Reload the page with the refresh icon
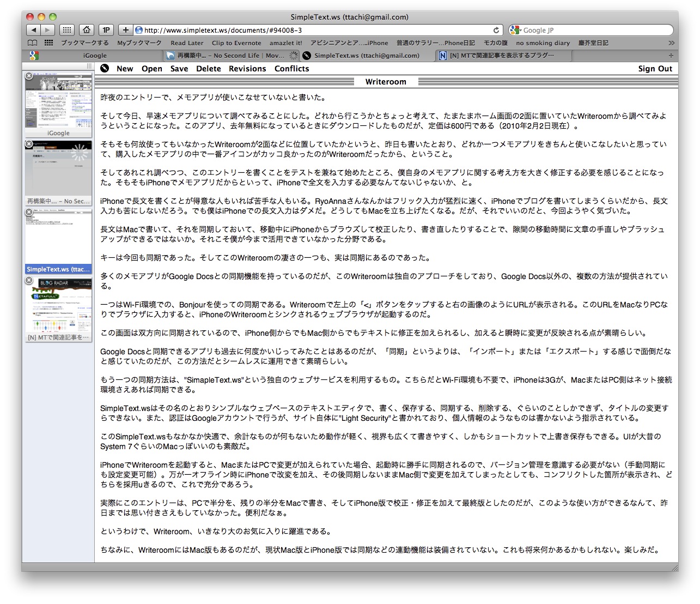Viewport: 700px width, 604px height. pyautogui.click(x=496, y=31)
